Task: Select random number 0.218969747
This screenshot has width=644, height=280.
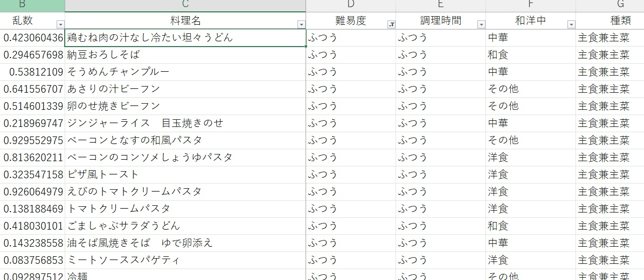Action: click(32, 124)
